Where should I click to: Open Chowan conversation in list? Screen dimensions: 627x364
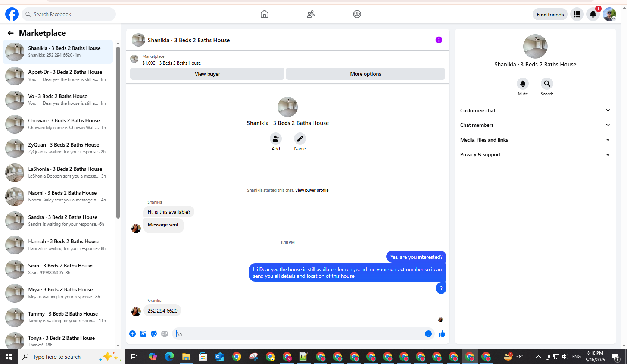(x=58, y=124)
